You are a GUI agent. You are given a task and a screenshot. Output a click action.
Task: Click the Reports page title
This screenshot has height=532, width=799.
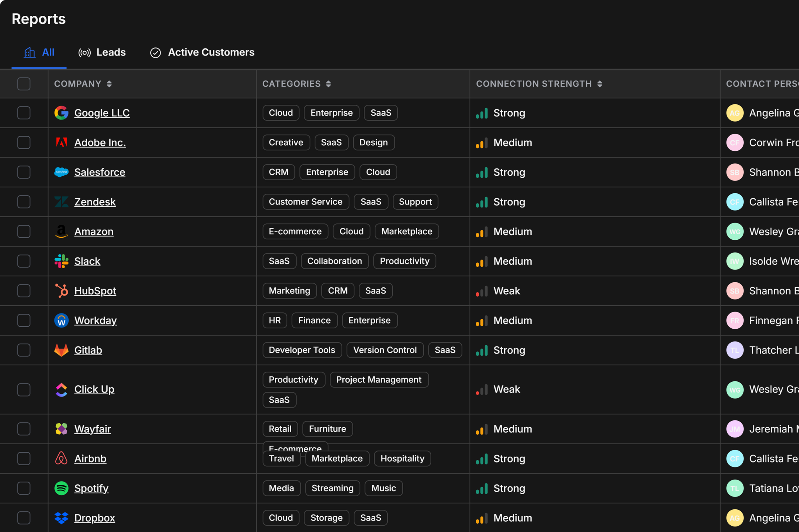[39, 19]
